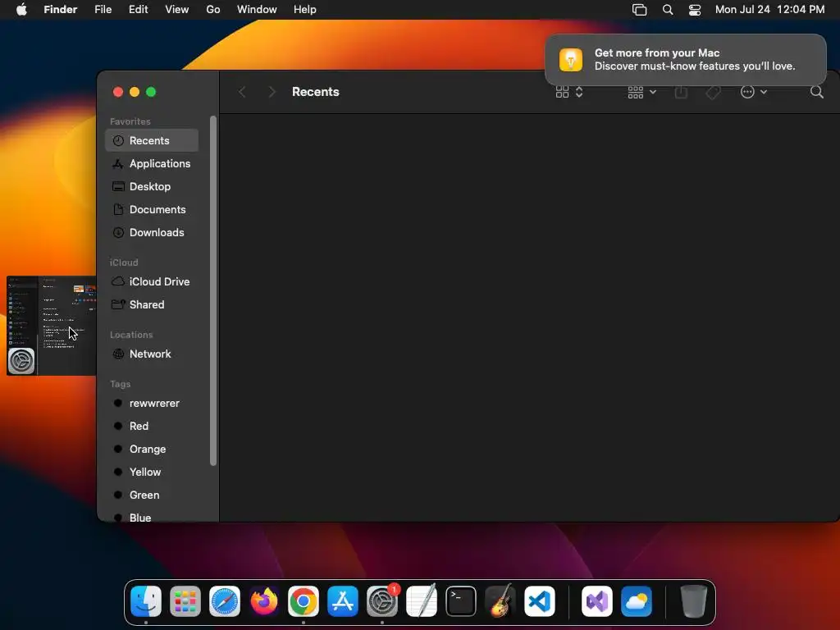Open the Group by dropdown
Viewport: 840px width, 630px height.
pyautogui.click(x=641, y=92)
